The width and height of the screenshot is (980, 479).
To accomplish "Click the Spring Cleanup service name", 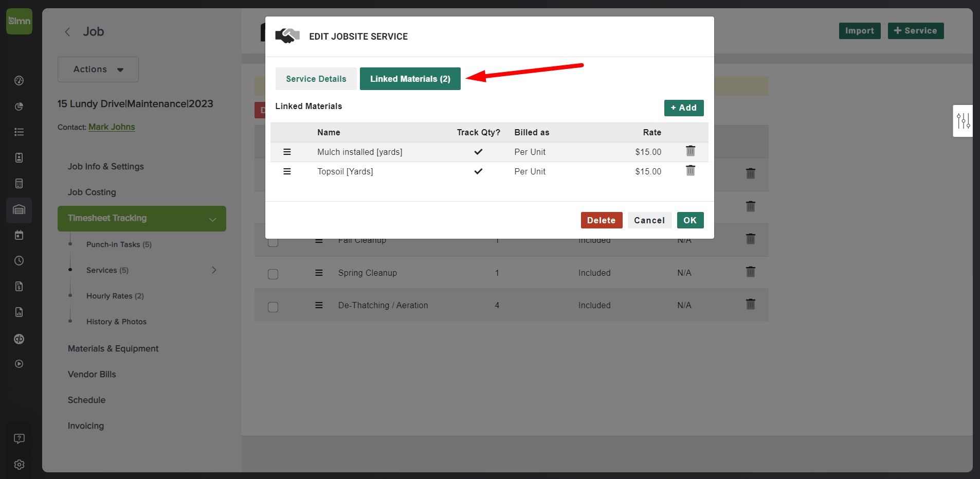I will pyautogui.click(x=368, y=273).
